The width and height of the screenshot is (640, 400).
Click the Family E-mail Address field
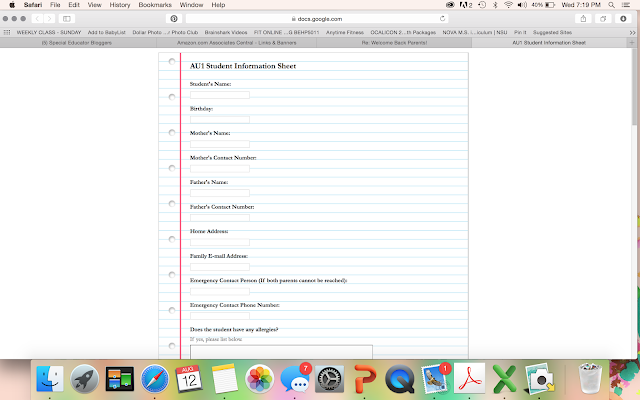220,267
